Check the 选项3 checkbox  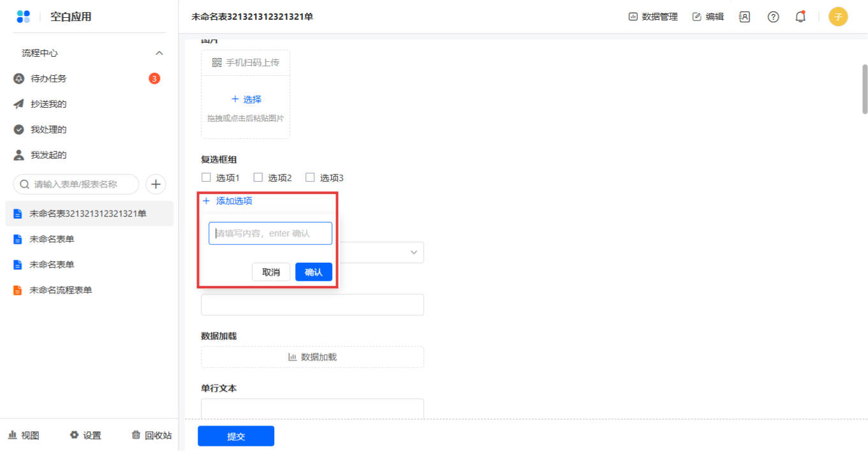pyautogui.click(x=310, y=177)
